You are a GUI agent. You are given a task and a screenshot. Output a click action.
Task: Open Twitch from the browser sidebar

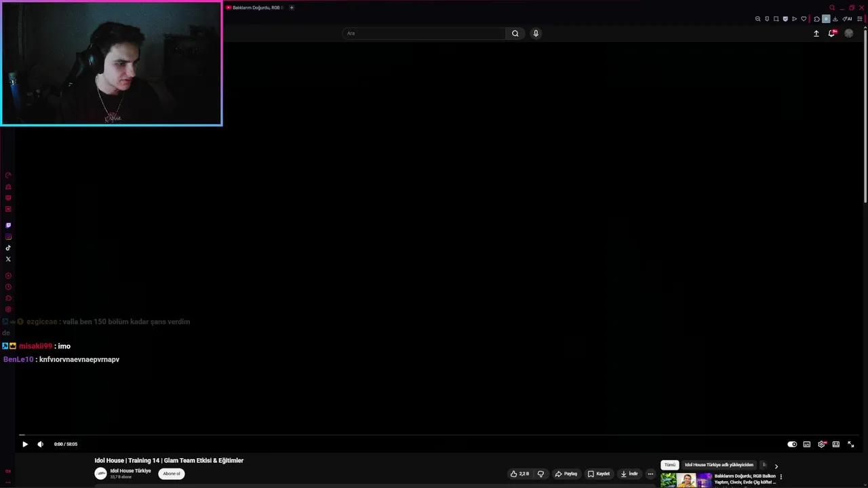tap(8, 225)
